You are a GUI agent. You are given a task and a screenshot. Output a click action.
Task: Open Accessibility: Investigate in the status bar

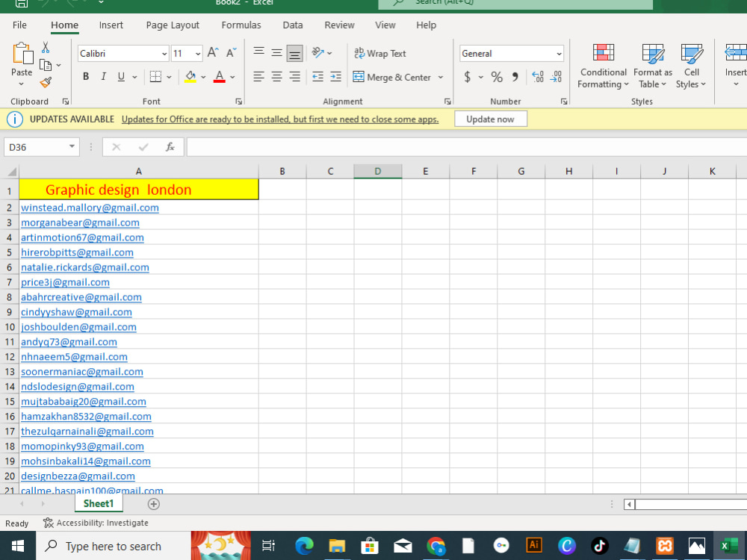tap(96, 523)
